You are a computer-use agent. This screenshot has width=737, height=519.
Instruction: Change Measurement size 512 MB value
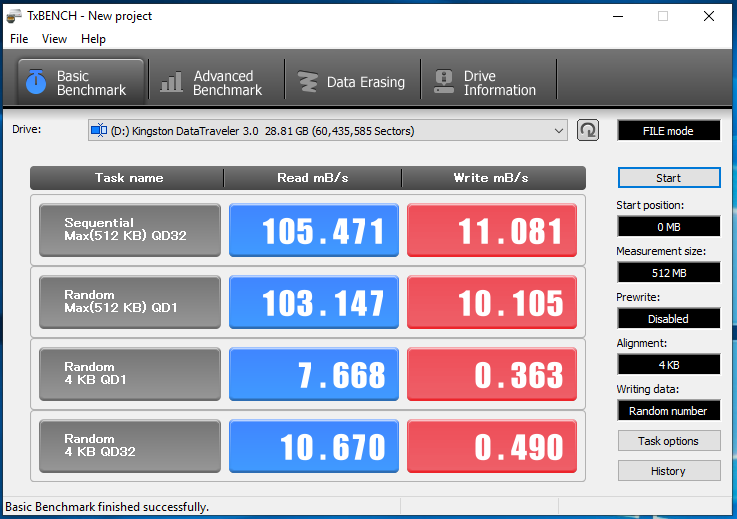(668, 273)
